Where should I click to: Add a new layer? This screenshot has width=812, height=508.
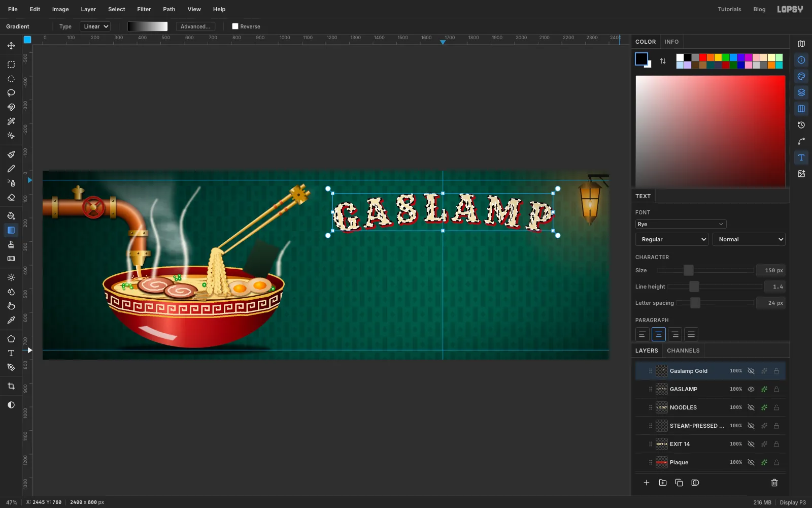(x=647, y=483)
